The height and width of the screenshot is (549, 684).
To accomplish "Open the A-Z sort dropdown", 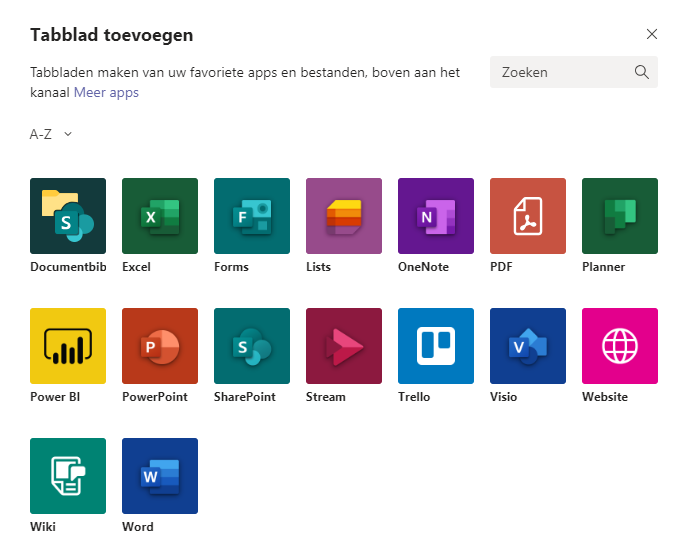I will click(51, 134).
